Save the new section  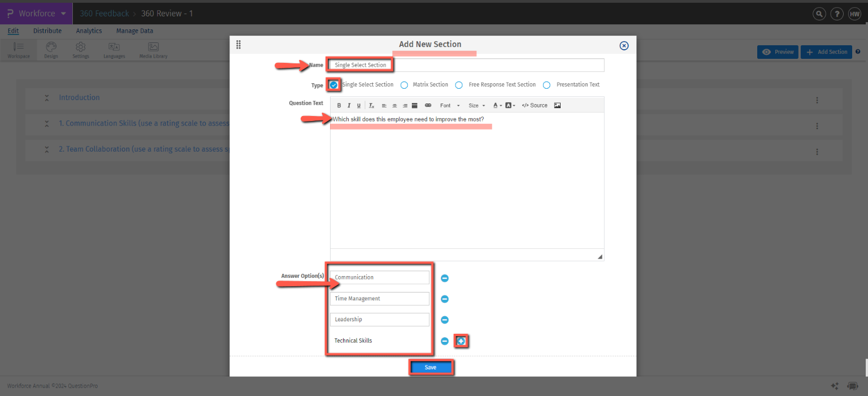[431, 367]
